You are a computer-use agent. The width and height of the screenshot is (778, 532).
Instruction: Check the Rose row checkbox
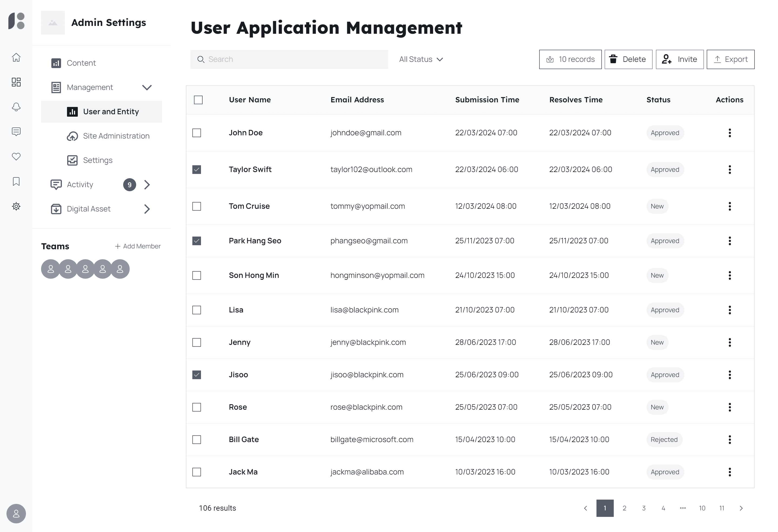coord(196,407)
